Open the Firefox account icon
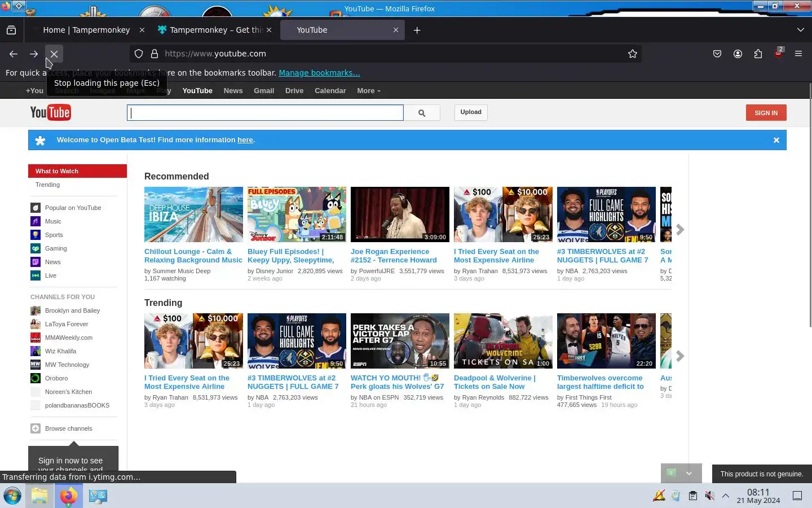 tap(738, 54)
